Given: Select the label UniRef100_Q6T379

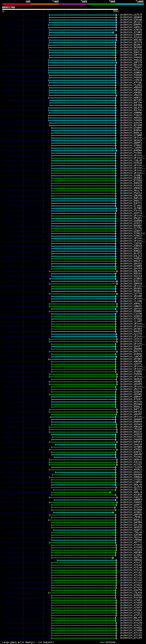Looking at the screenshot, I should [x=131, y=42].
